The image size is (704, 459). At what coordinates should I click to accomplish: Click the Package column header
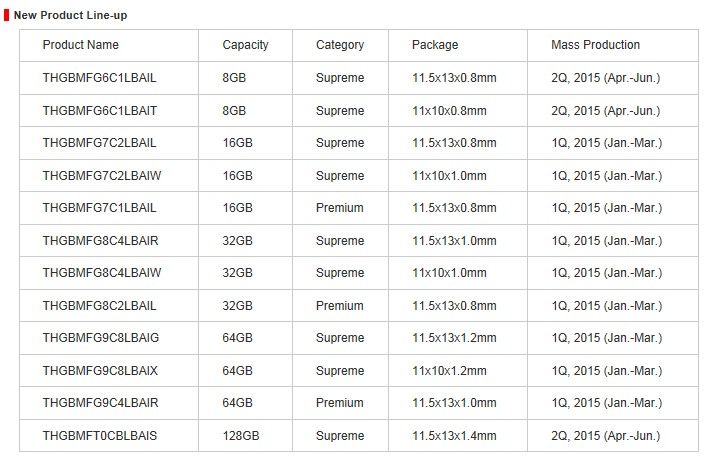(435, 45)
